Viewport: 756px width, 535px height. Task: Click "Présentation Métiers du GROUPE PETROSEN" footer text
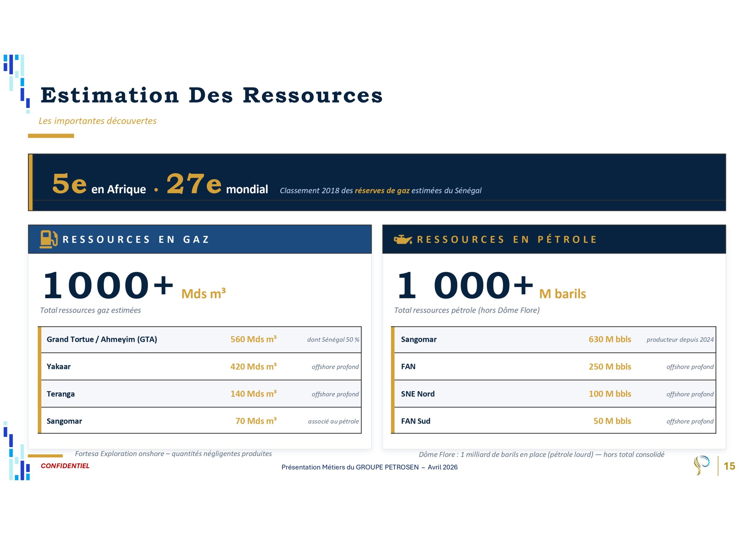(369, 467)
